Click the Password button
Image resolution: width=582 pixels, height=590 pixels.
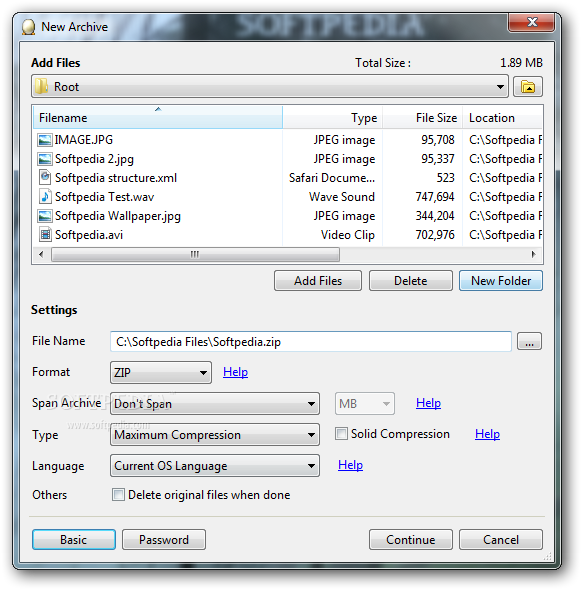pyautogui.click(x=164, y=540)
